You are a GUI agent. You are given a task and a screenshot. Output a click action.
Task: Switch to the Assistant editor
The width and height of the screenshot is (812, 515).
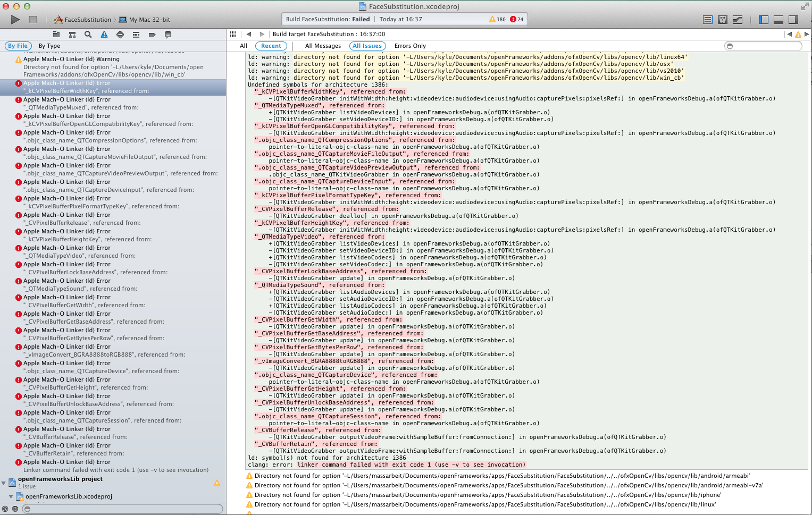click(x=723, y=20)
